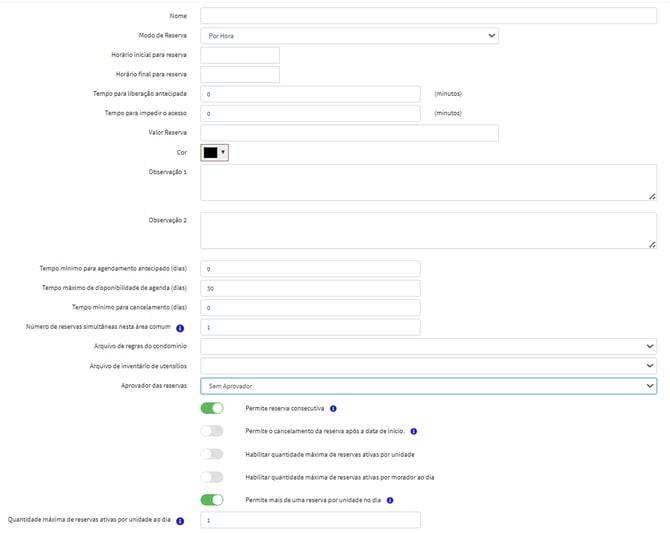
Task: Open Arquivo de inventário de utensílios dropdown
Action: 428,366
